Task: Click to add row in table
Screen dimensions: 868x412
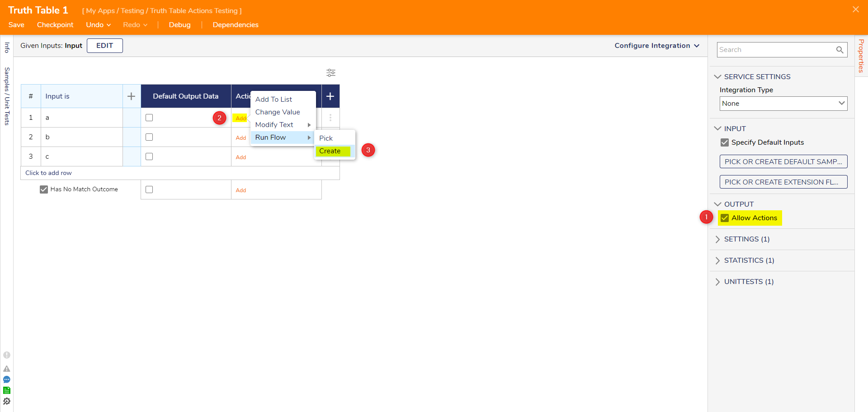Action: [180, 173]
